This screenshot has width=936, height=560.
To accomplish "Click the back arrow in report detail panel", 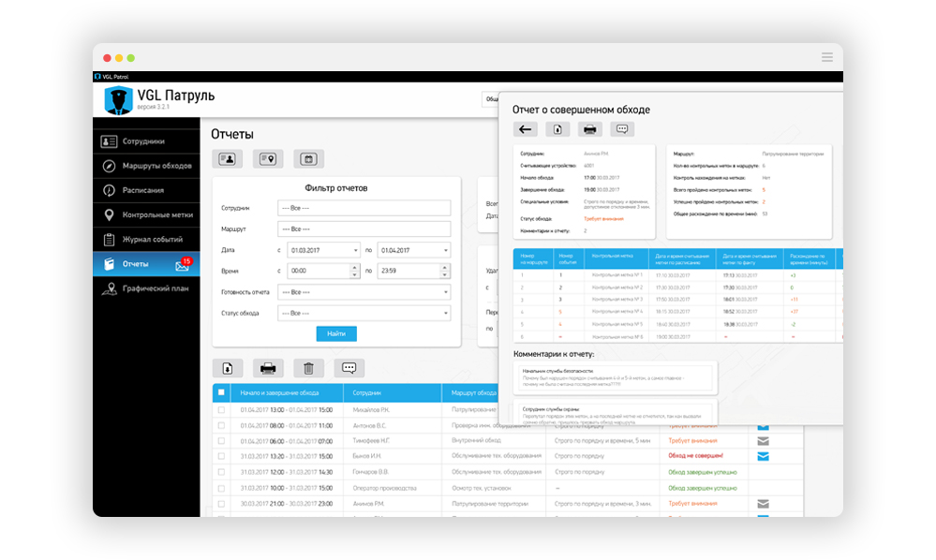I will tap(526, 129).
